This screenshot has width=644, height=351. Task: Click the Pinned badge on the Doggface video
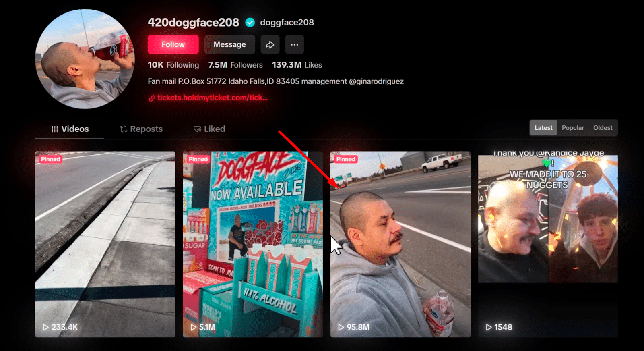coord(198,159)
